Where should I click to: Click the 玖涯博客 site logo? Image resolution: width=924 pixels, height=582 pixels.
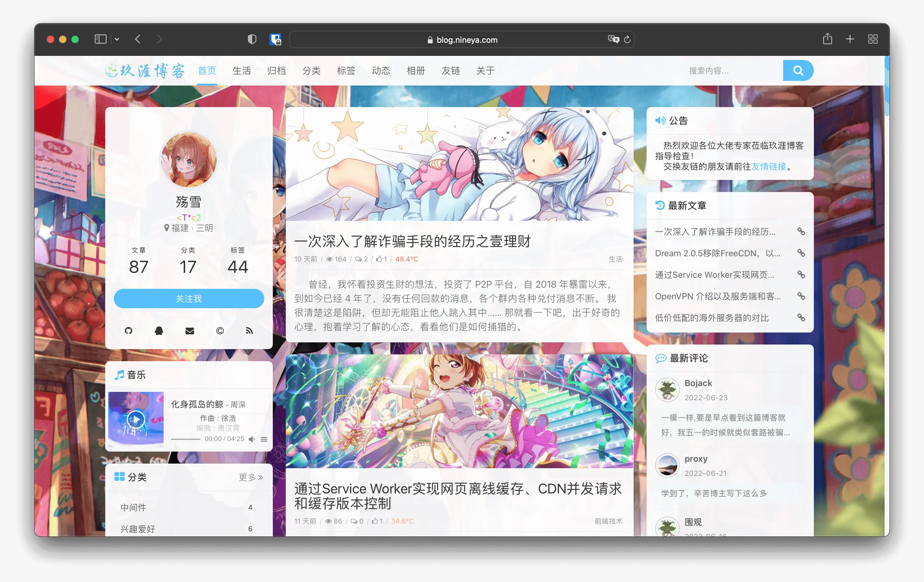145,70
